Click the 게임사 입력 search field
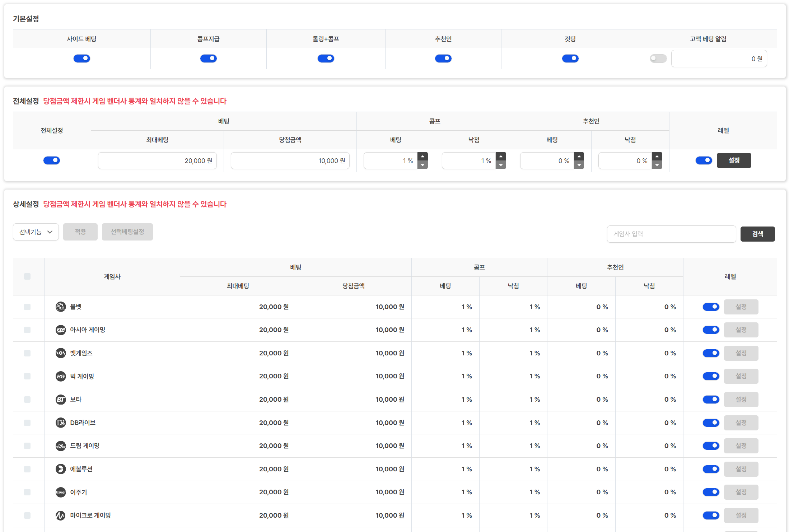The width and height of the screenshot is (789, 532). pos(671,234)
